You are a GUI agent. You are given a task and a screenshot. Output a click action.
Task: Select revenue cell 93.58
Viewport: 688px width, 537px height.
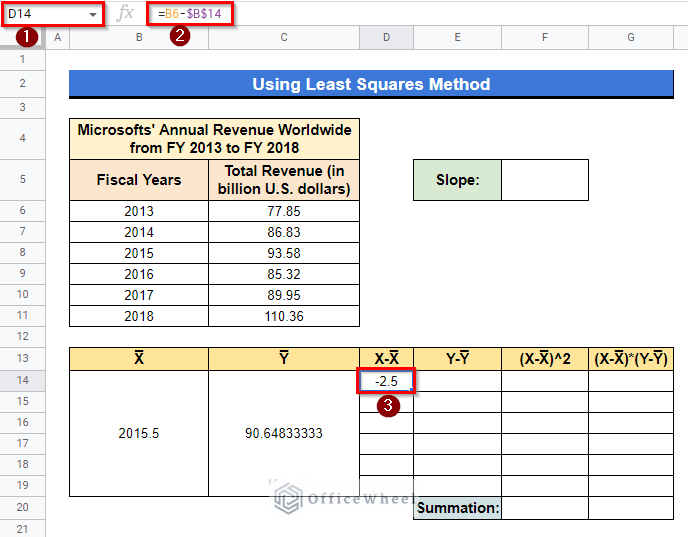click(x=284, y=253)
